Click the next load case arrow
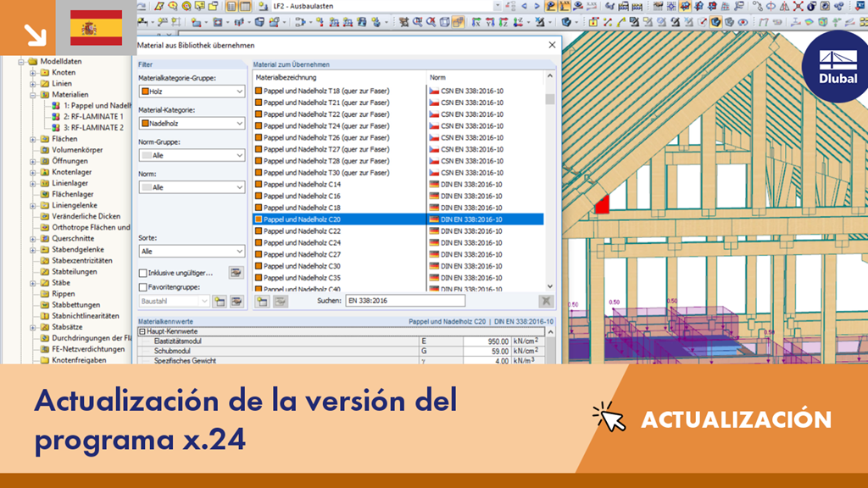 [x=537, y=6]
